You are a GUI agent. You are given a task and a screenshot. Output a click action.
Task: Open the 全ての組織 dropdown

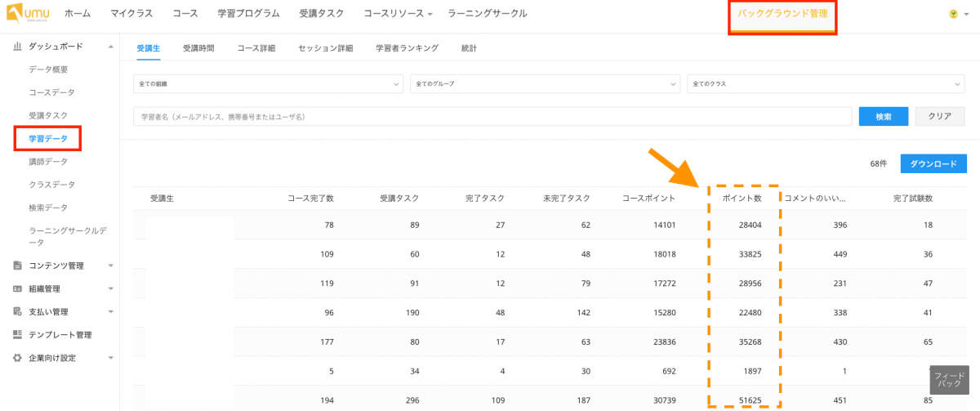[x=268, y=84]
